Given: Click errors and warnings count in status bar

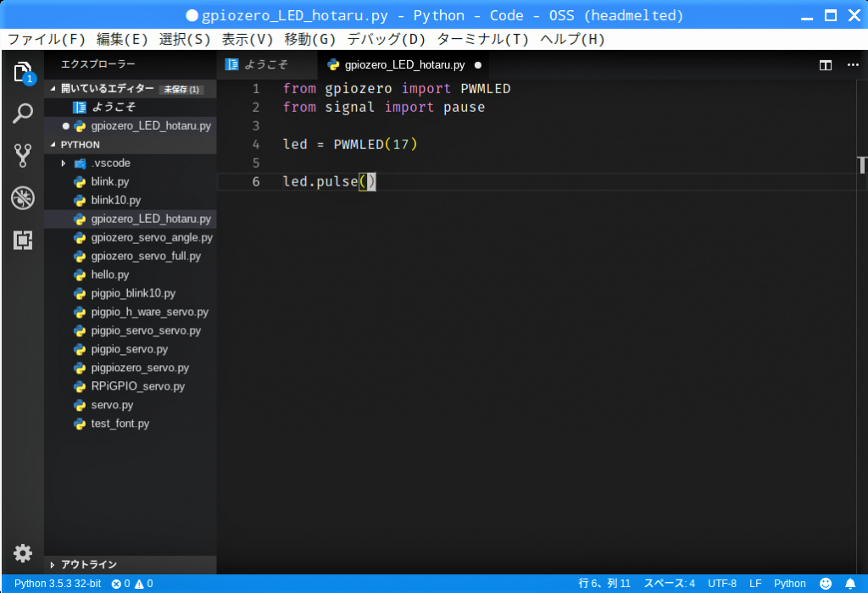Looking at the screenshot, I should point(133,584).
